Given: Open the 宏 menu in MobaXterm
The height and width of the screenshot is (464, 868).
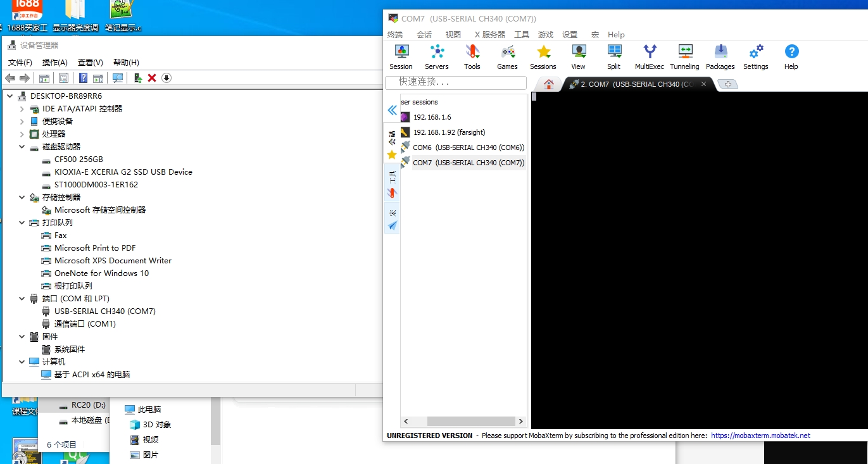Looking at the screenshot, I should [x=595, y=35].
